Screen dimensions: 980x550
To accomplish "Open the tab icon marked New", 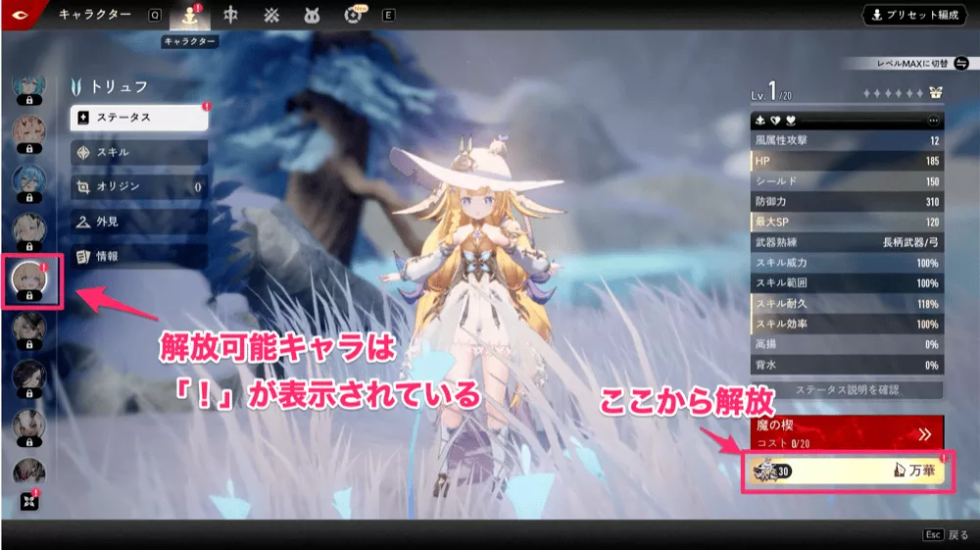I will (x=354, y=16).
